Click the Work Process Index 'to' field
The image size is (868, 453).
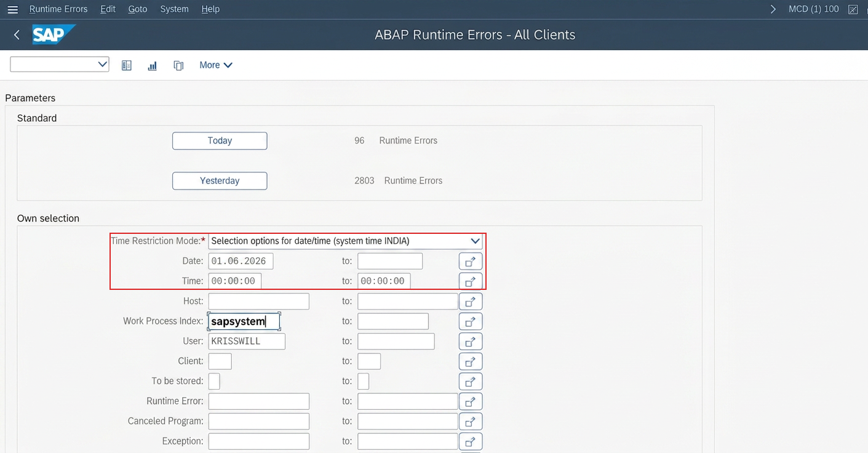point(393,321)
